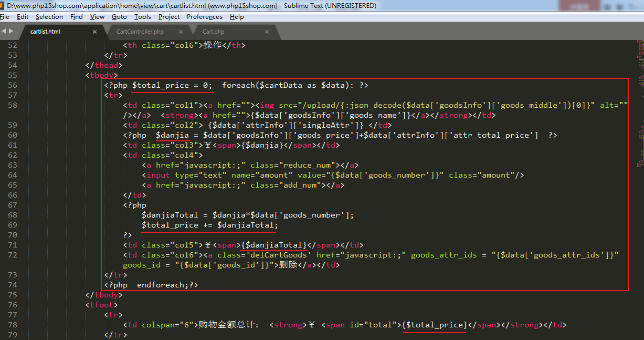The width and height of the screenshot is (644, 340).
Task: Click the next tab arrow in tab bar
Action: pos(10,32)
